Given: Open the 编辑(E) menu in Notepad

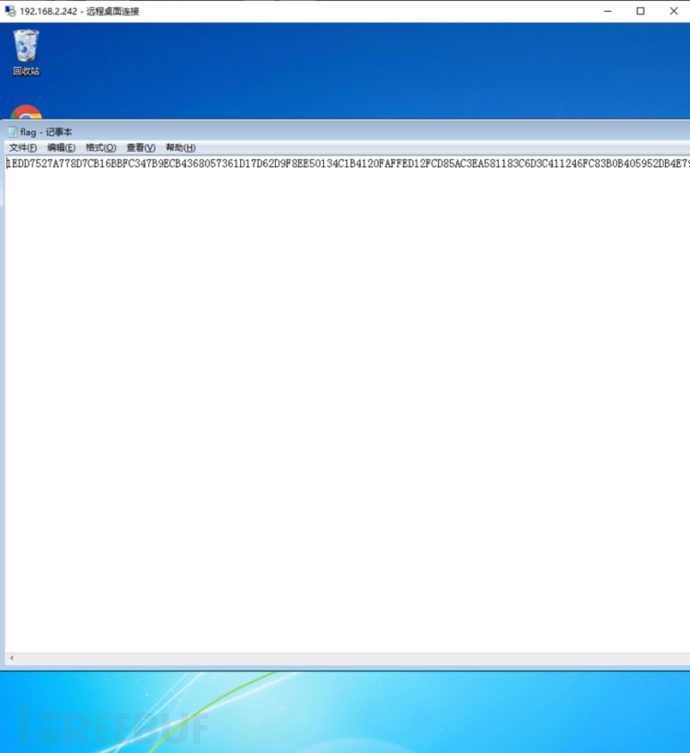Looking at the screenshot, I should coord(61,147).
